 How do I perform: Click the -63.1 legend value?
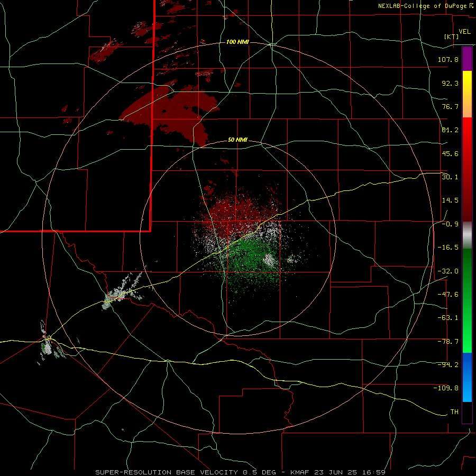[x=448, y=318]
